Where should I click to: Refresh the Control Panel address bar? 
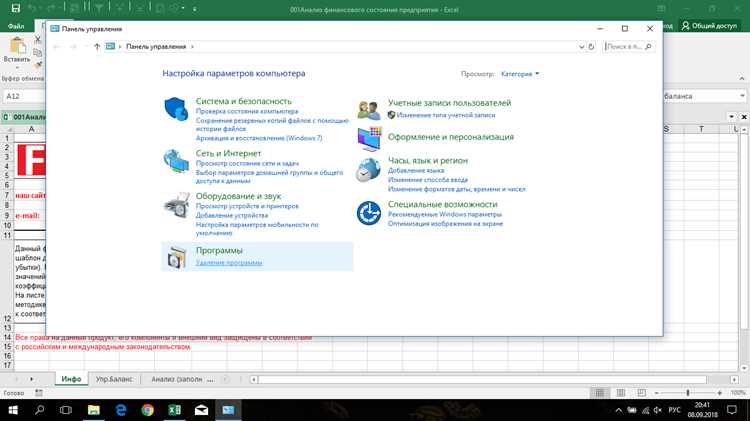(x=591, y=46)
